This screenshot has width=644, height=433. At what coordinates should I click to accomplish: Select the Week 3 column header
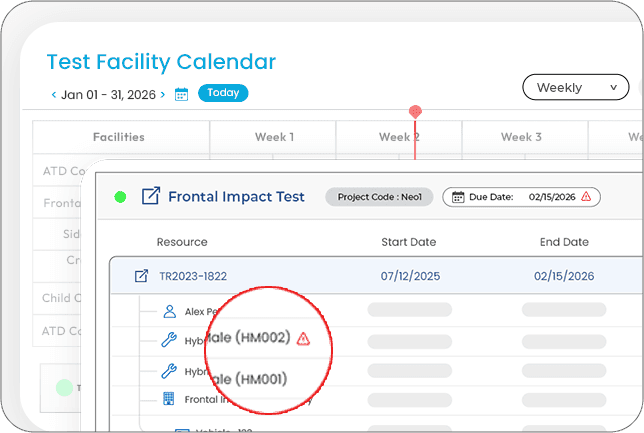pos(521,137)
